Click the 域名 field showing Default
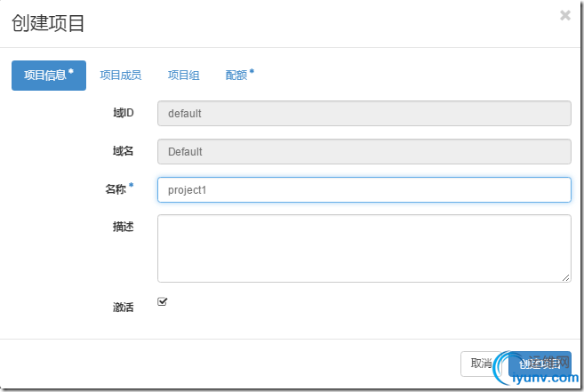Viewport: 584px width, 392px height. [x=364, y=152]
